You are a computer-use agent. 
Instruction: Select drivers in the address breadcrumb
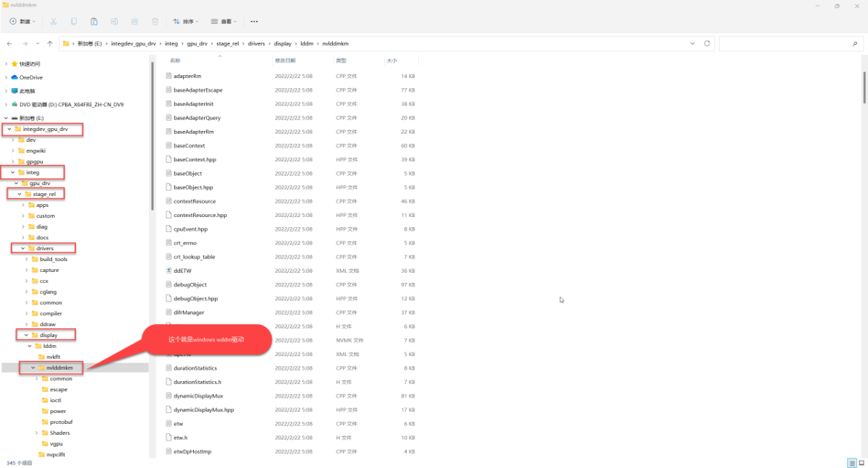coord(257,43)
